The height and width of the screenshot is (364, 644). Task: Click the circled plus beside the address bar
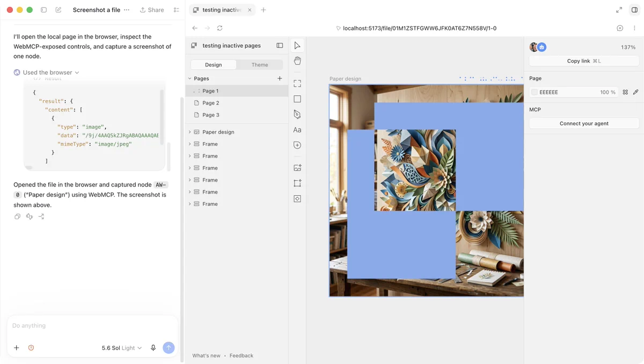(620, 28)
